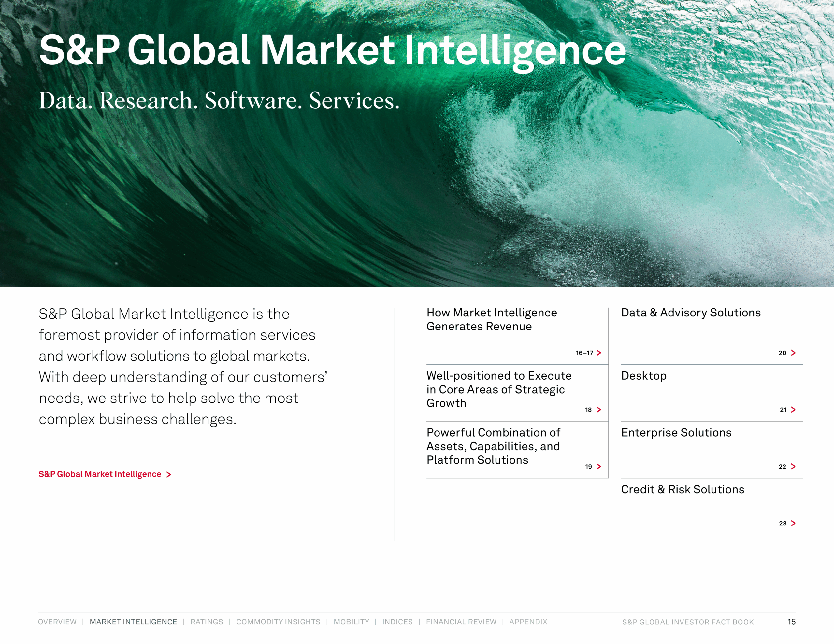The width and height of the screenshot is (834, 644).
Task: Click red arrow beside page 21
Action: point(793,410)
